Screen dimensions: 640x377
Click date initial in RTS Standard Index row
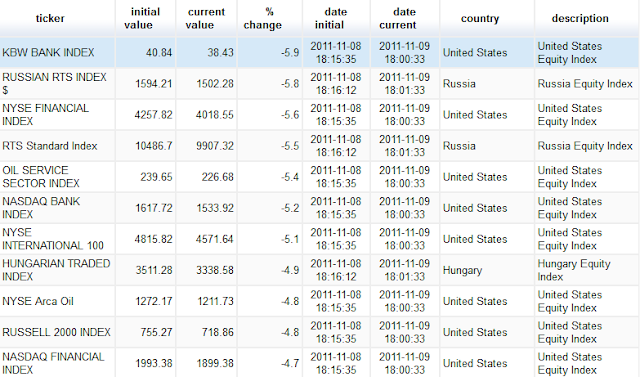tap(336, 146)
